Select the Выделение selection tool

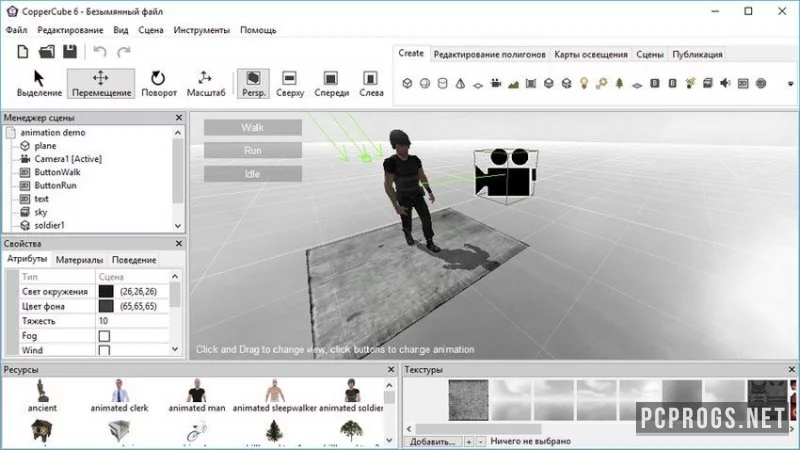point(39,84)
